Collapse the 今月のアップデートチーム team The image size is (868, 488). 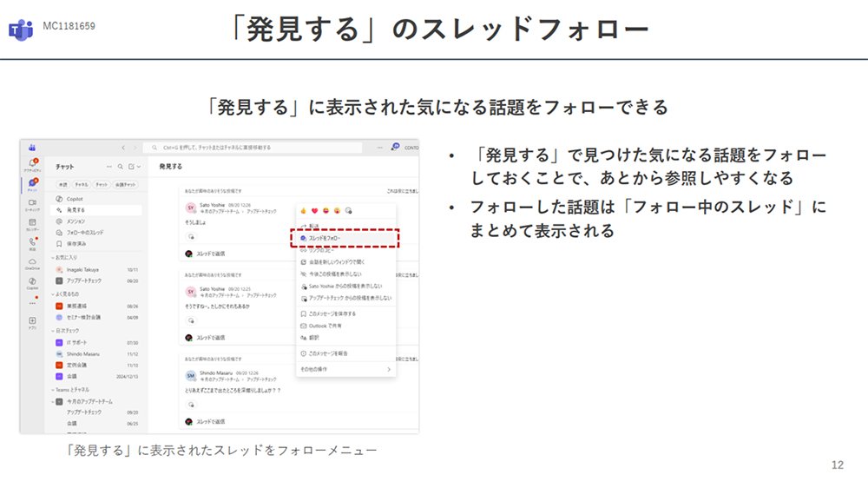click(x=53, y=401)
